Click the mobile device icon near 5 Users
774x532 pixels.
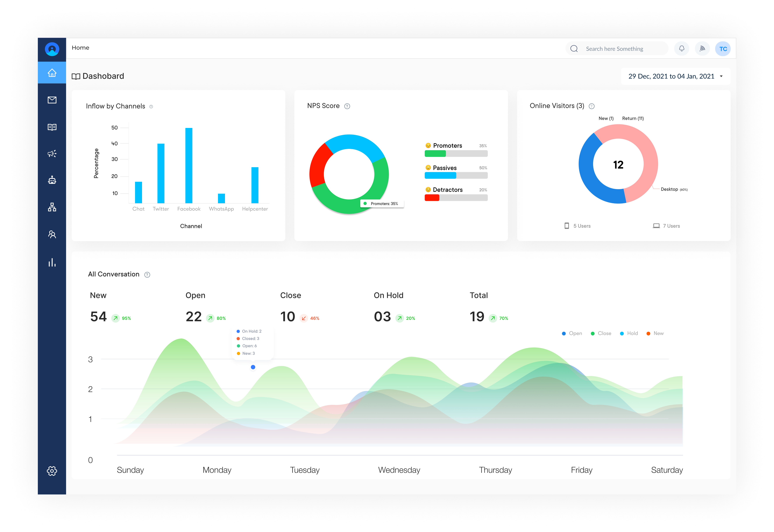click(566, 226)
